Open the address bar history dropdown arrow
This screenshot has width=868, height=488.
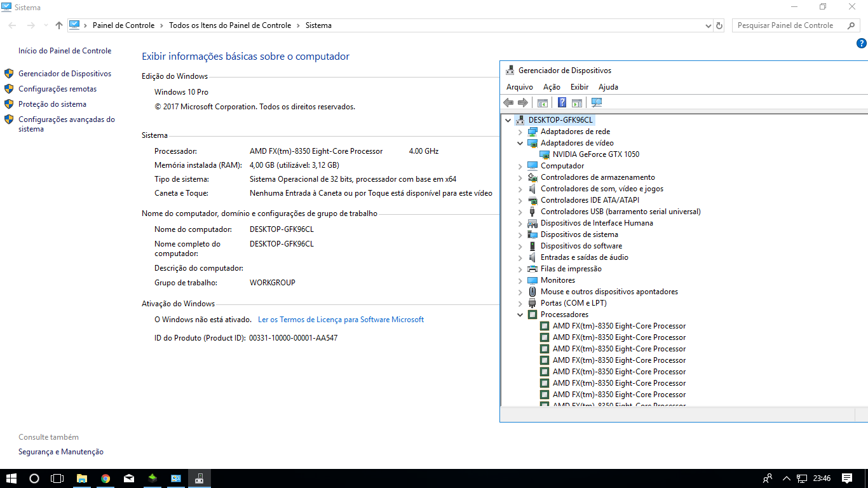tap(709, 25)
